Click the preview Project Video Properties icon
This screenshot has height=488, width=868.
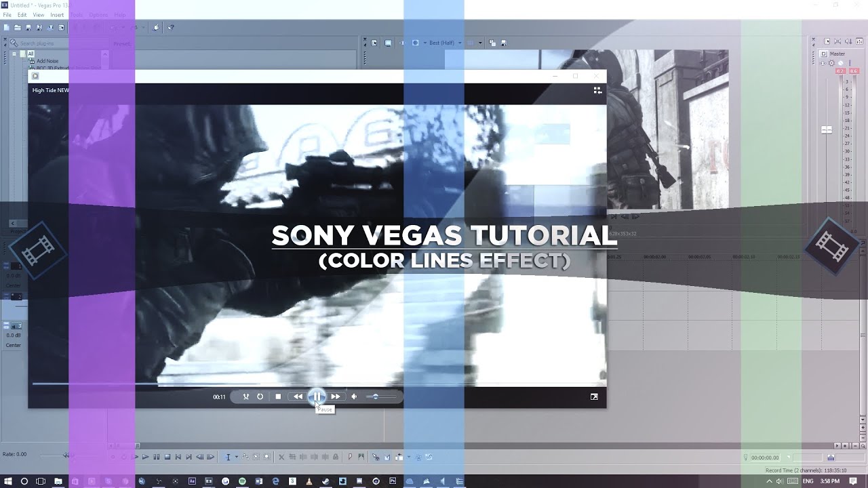click(x=374, y=43)
